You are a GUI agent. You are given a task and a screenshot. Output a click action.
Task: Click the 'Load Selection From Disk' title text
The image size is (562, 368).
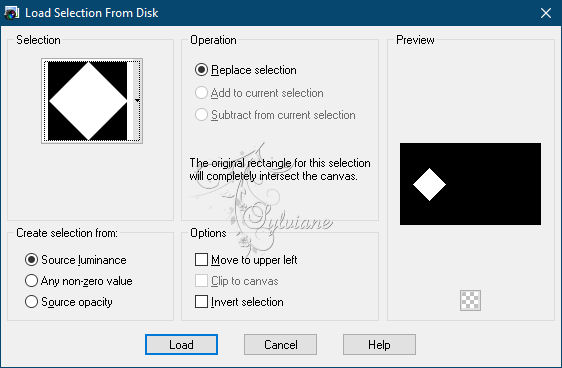[x=92, y=13]
